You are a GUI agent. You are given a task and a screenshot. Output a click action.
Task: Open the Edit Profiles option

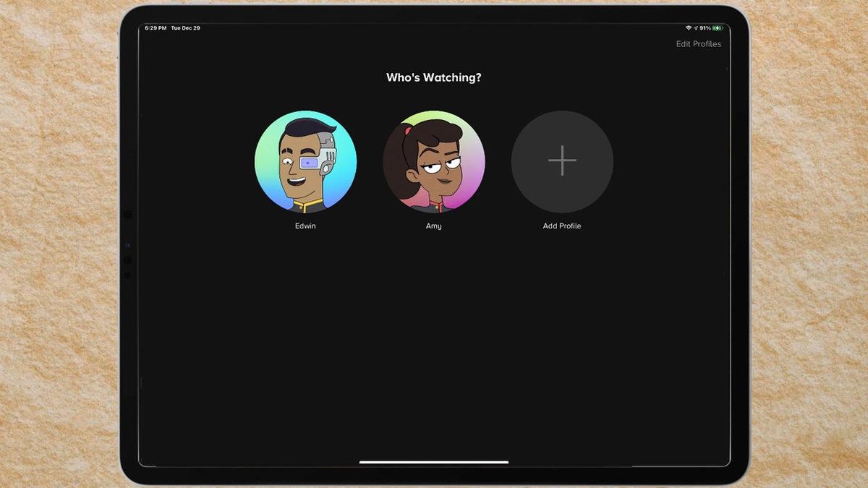click(698, 43)
